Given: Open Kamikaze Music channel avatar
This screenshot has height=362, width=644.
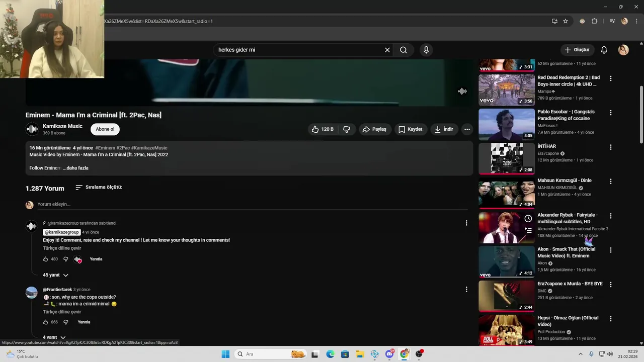Looking at the screenshot, I should tap(32, 129).
